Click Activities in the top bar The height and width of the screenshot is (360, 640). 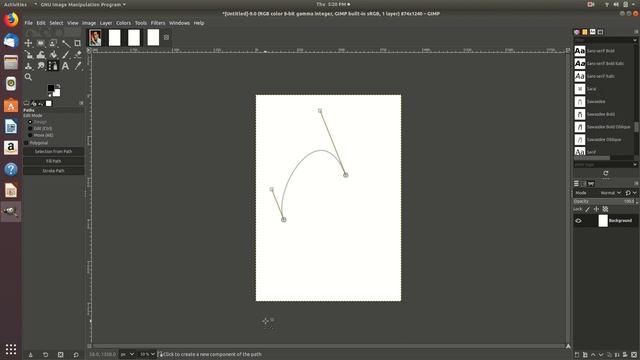(15, 4)
